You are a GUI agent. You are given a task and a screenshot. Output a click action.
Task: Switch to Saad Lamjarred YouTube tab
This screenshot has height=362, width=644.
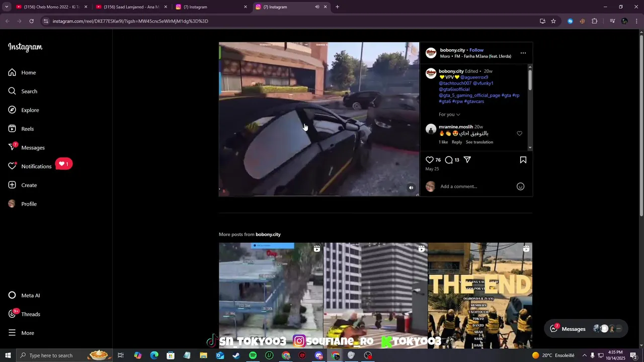click(x=131, y=7)
